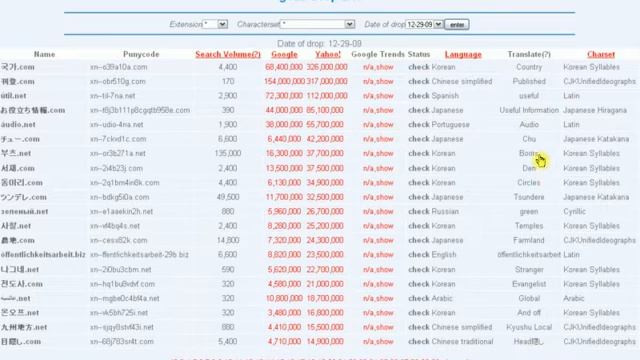Select translation 'Farmland'
The image size is (640, 360).
pos(529,240)
